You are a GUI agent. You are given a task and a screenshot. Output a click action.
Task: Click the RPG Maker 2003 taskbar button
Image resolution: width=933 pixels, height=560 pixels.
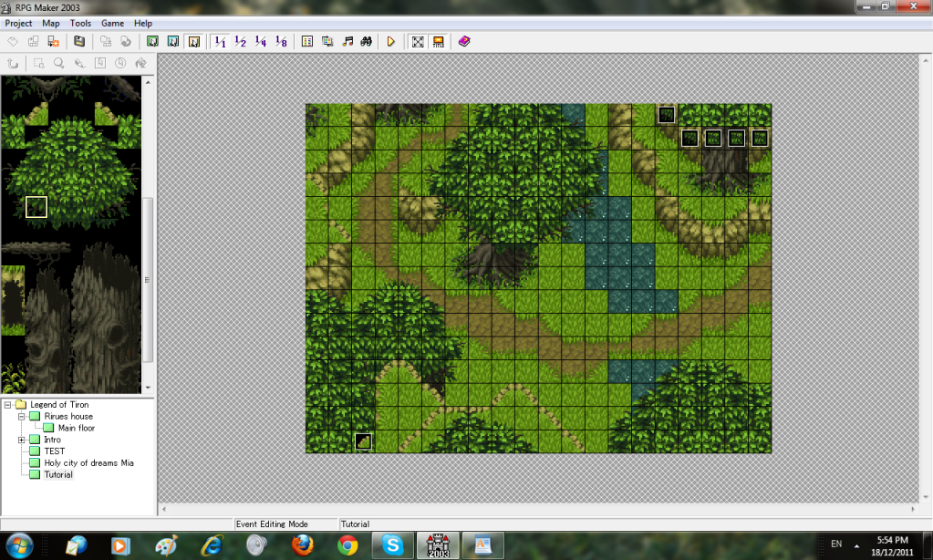click(x=438, y=545)
